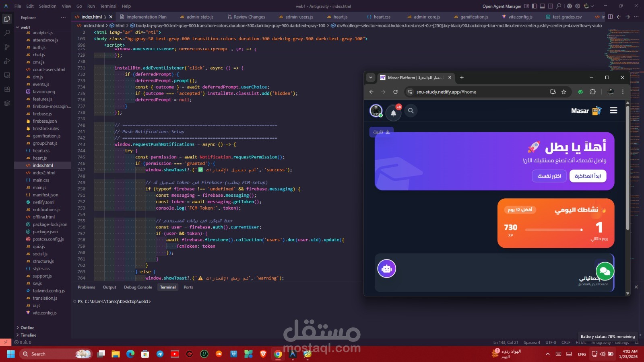Click the split editor icon
The width and height of the screenshot is (644, 362).
pyautogui.click(x=610, y=17)
